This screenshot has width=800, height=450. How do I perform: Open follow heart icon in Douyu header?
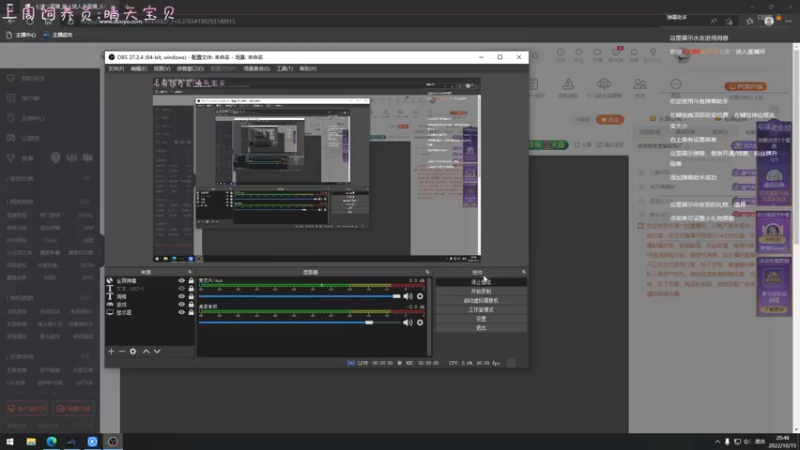point(579,52)
